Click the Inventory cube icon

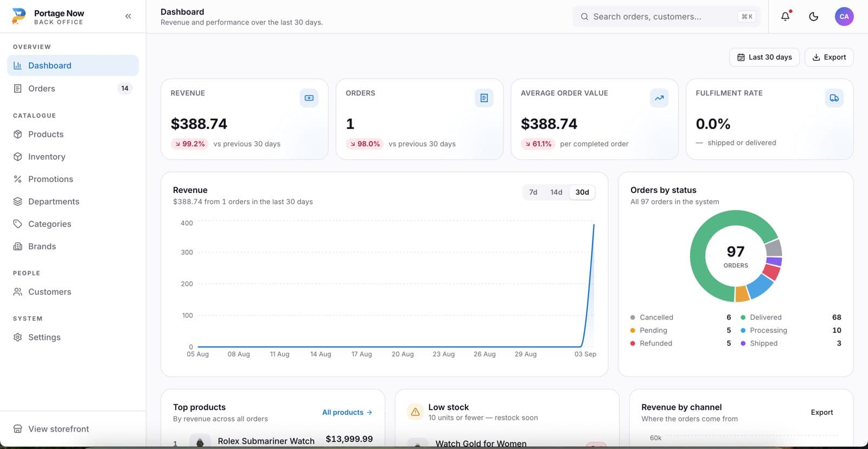pyautogui.click(x=18, y=157)
